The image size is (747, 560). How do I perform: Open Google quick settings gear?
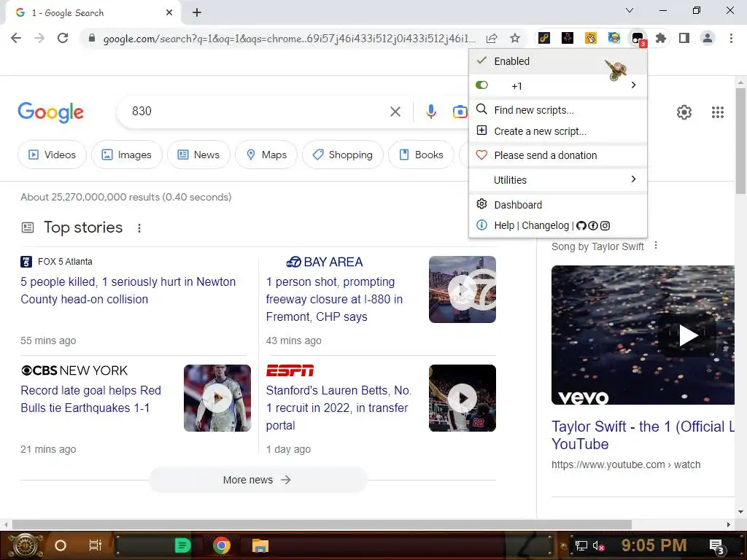coord(684,112)
